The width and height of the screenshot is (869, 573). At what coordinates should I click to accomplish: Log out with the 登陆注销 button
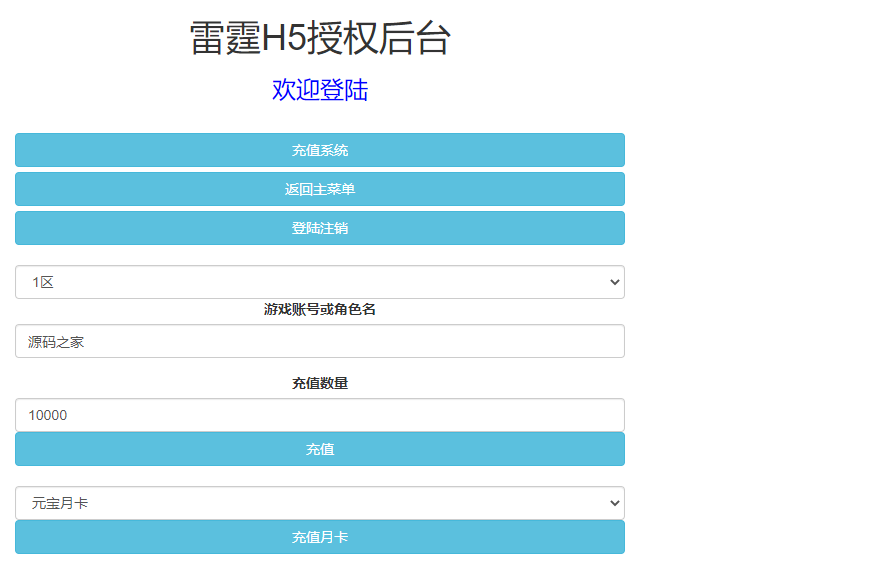320,228
